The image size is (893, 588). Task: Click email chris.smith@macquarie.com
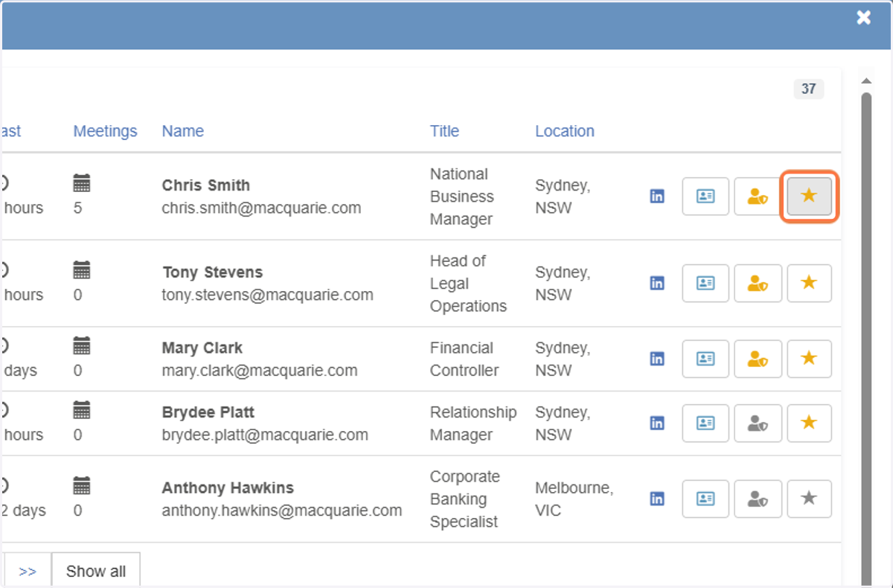coord(262,208)
